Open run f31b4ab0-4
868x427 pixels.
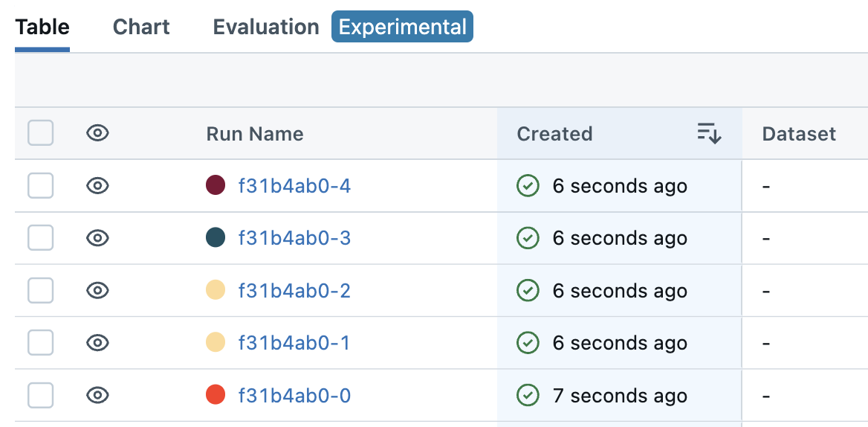[x=294, y=186]
